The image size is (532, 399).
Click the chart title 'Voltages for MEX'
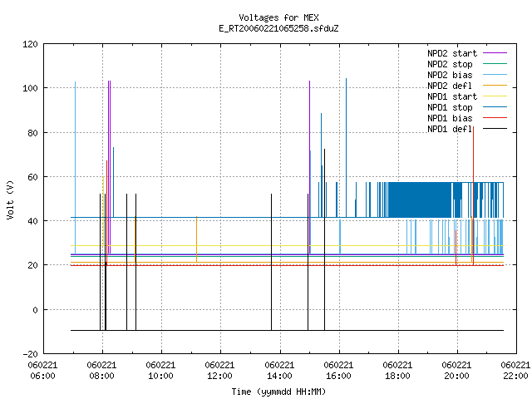point(278,17)
